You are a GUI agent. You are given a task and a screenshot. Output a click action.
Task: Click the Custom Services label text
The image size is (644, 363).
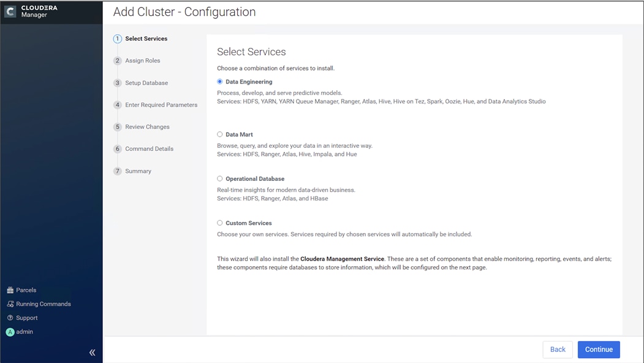click(249, 223)
